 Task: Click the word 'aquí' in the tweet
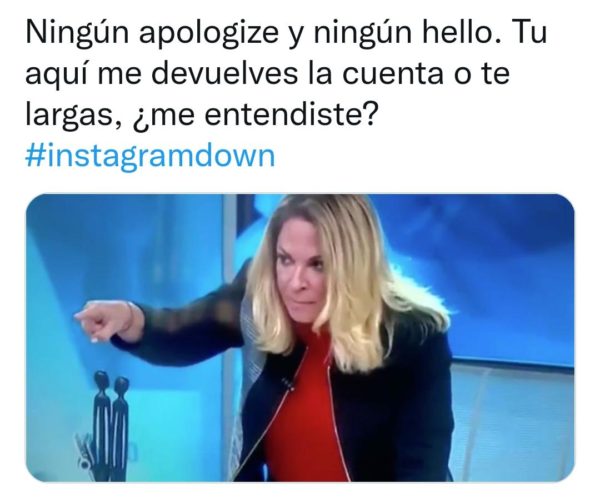tap(57, 76)
